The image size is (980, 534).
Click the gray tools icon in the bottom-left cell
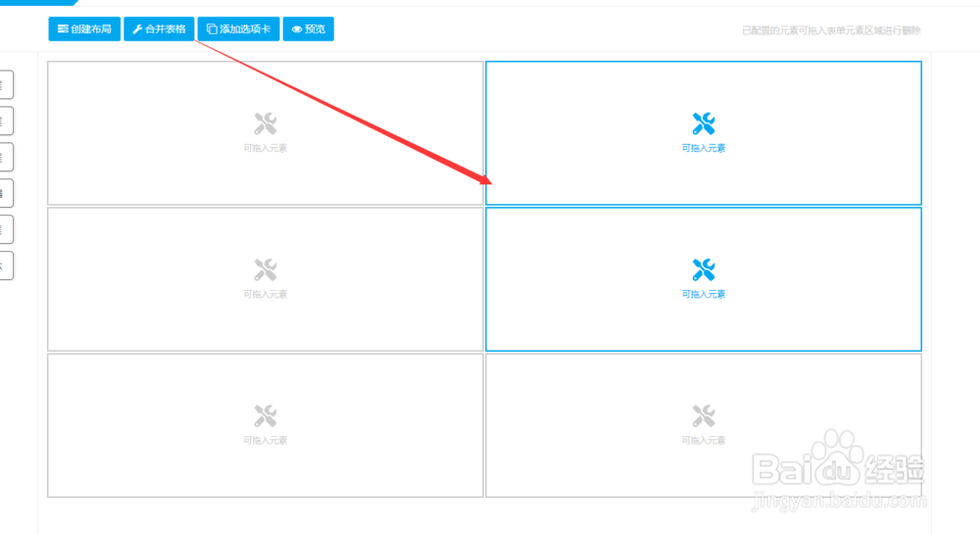coord(265,416)
